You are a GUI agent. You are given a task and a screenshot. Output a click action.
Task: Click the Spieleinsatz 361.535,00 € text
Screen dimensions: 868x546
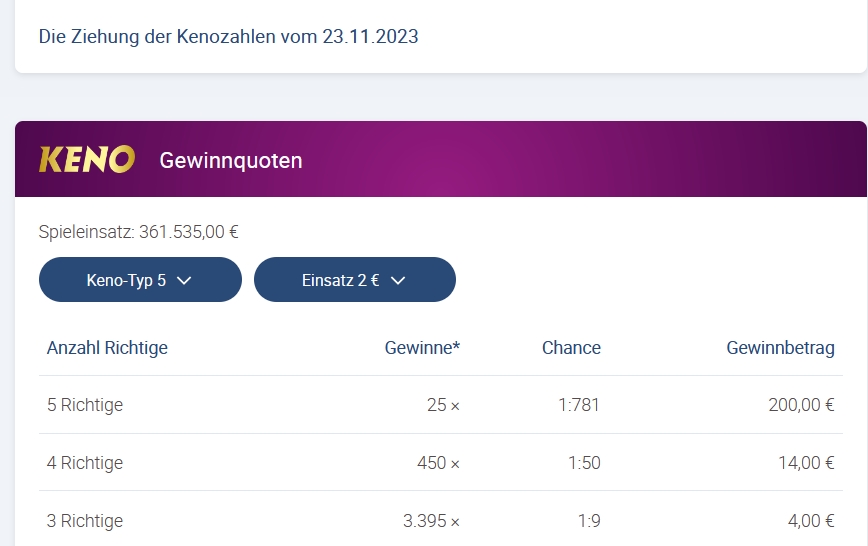138,231
